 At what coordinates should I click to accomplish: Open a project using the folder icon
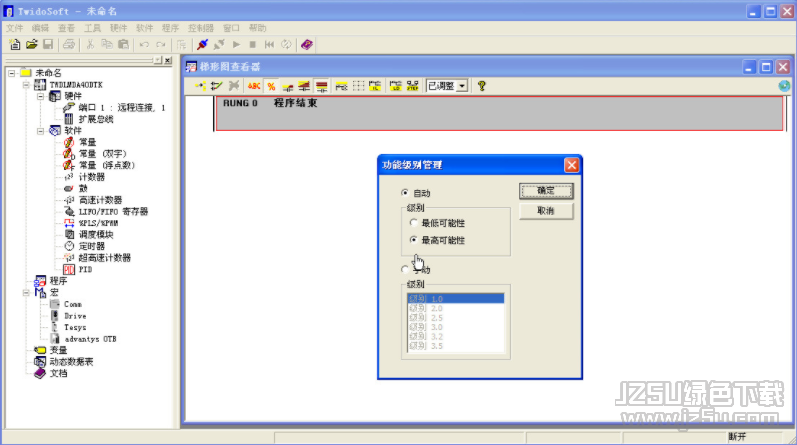click(32, 45)
